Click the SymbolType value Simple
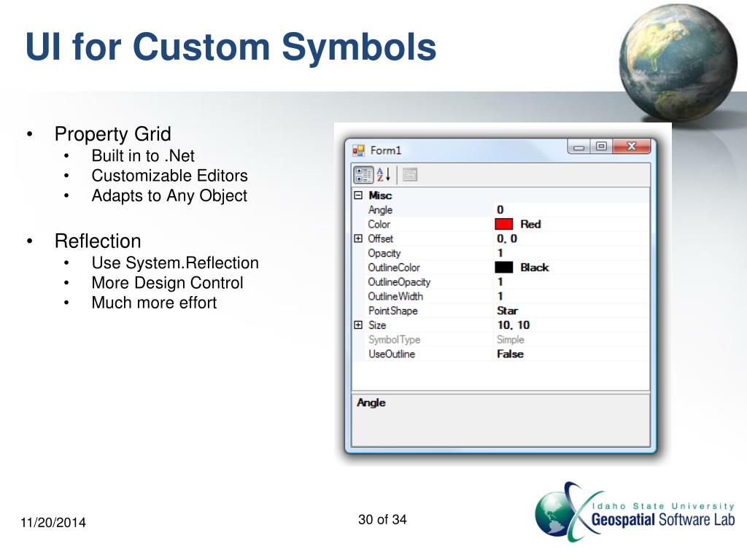 (x=510, y=340)
